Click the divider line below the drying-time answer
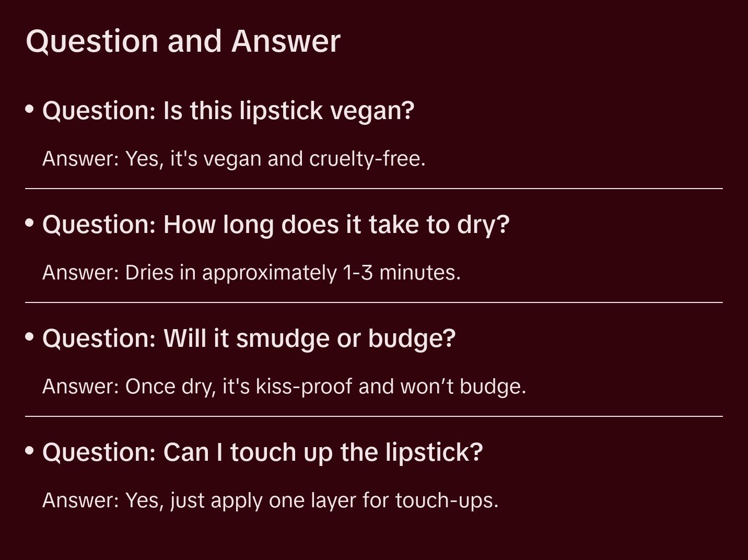 [x=374, y=302]
